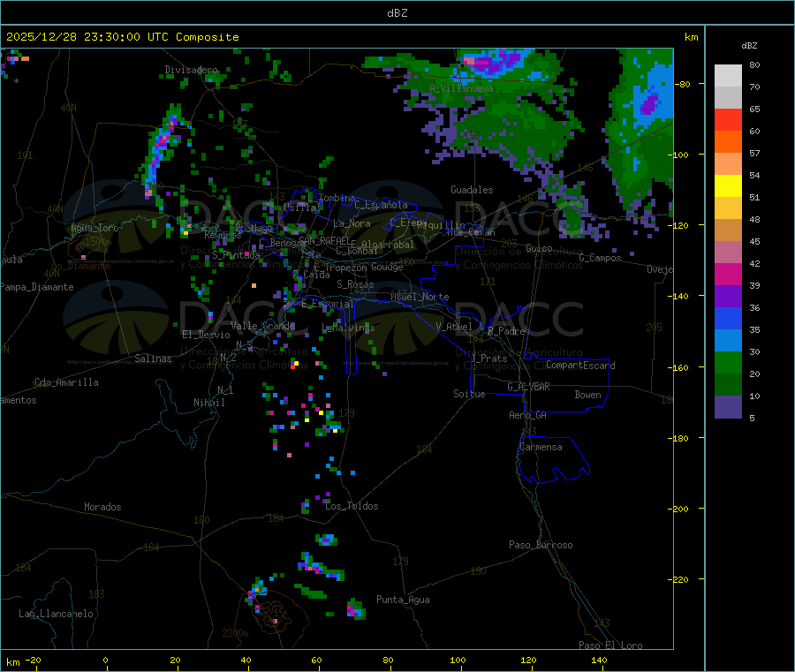The image size is (795, 672).
Task: Select the Divisadero map label
Action: coord(191,70)
